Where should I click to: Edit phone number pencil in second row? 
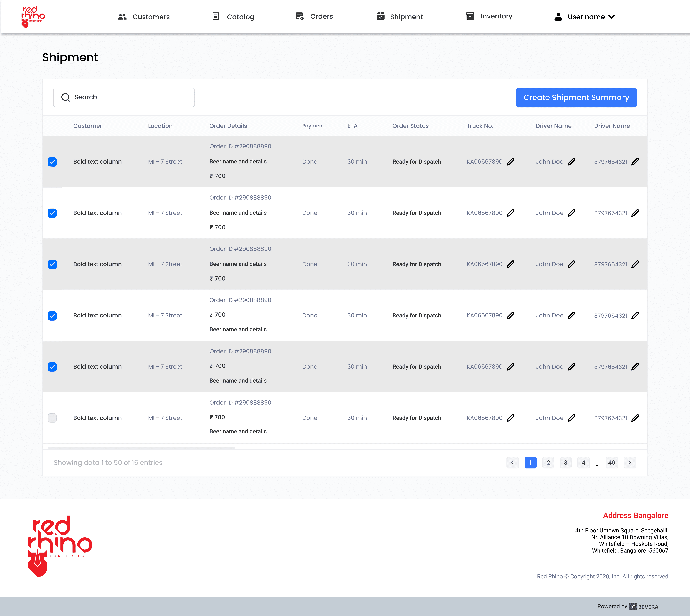635,213
